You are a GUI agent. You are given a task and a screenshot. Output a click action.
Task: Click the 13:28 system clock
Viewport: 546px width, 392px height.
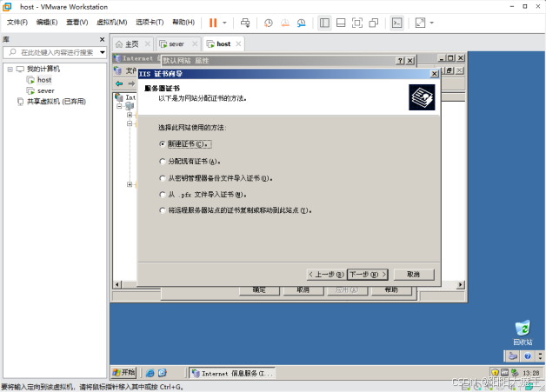coord(530,373)
